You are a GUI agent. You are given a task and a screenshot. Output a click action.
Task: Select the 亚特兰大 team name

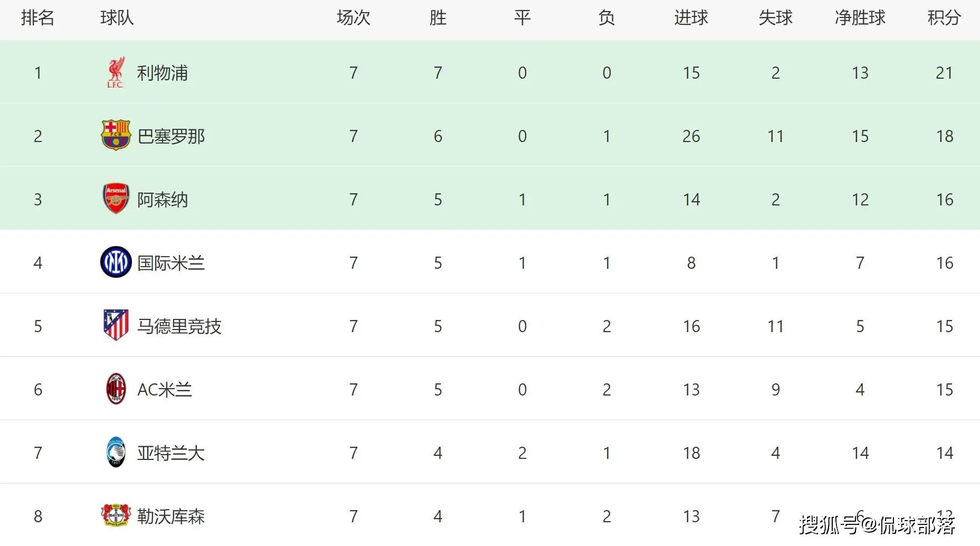(171, 453)
